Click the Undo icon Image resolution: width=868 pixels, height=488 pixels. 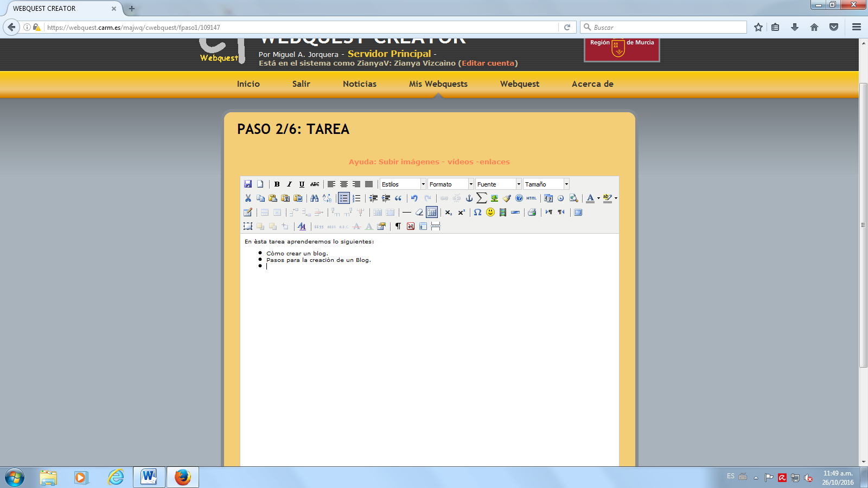pyautogui.click(x=414, y=198)
